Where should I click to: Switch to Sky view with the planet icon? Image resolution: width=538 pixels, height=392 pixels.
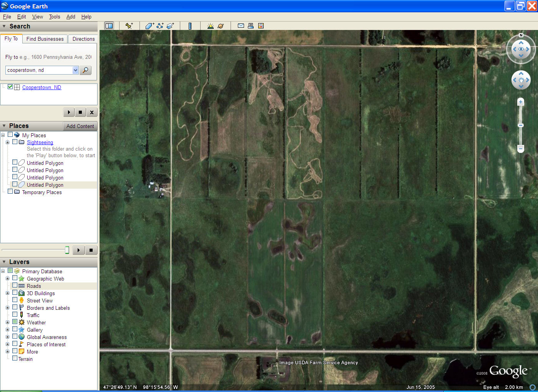click(221, 26)
